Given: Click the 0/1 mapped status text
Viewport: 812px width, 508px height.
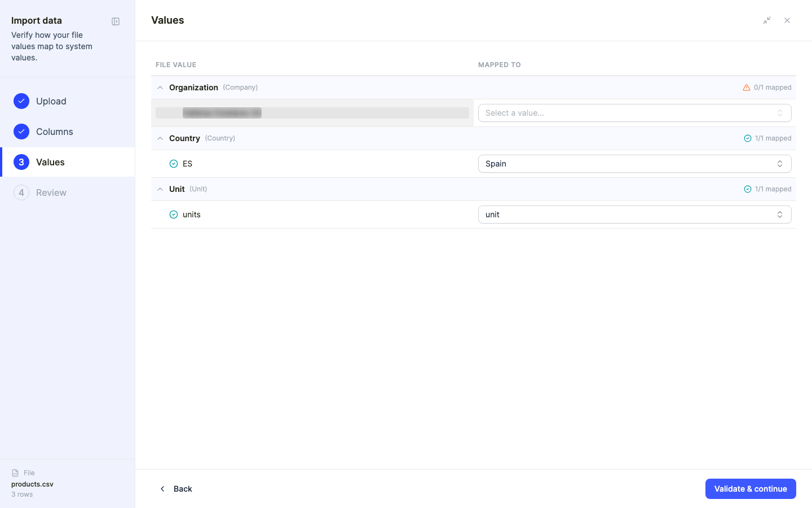Looking at the screenshot, I should coord(773,87).
